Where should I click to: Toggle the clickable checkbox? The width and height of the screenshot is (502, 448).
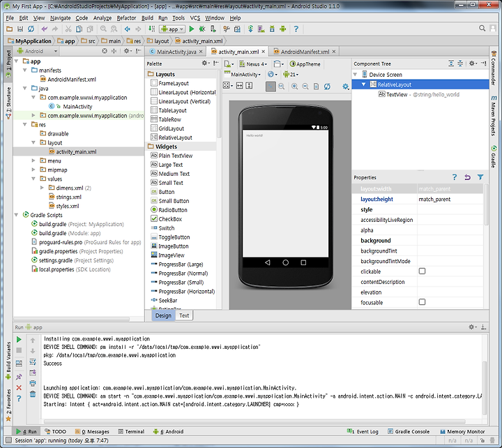[423, 271]
